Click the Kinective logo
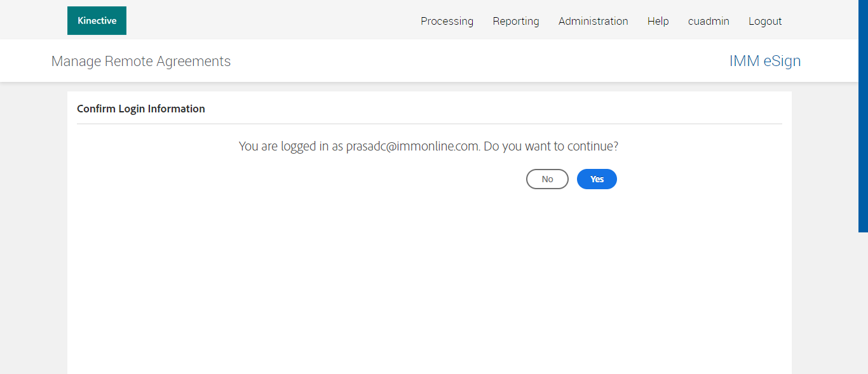This screenshot has height=374, width=868. click(x=97, y=21)
